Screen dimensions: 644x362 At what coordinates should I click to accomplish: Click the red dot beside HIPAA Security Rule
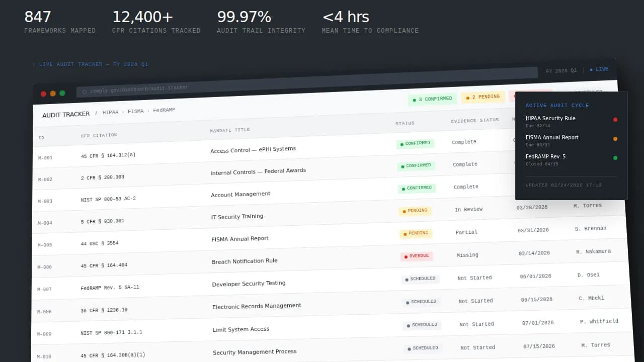click(x=615, y=120)
